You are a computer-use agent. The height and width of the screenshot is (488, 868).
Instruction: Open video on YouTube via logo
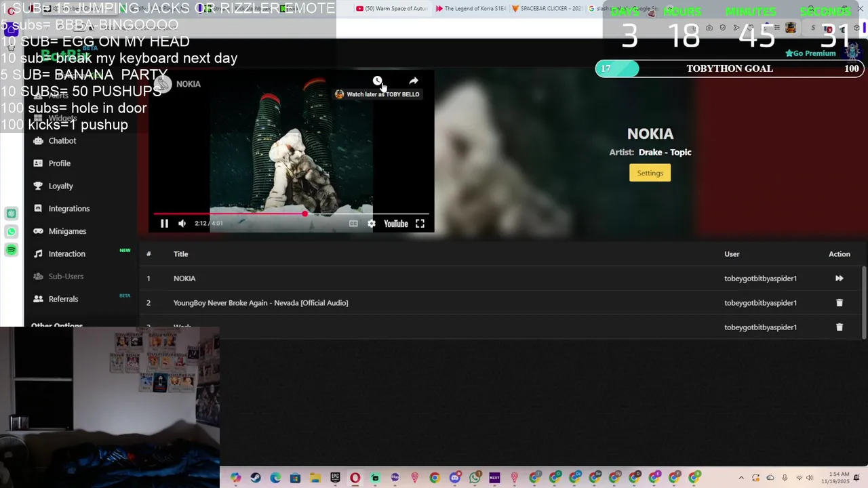(x=395, y=223)
